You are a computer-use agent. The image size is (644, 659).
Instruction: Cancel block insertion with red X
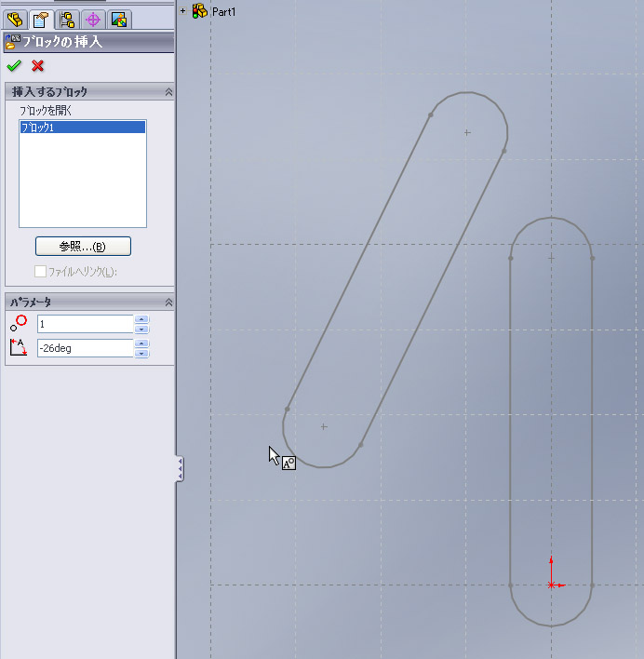point(38,66)
